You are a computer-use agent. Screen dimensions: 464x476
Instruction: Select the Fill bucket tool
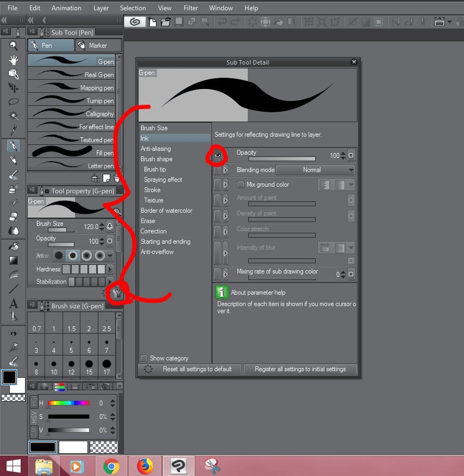pyautogui.click(x=13, y=246)
